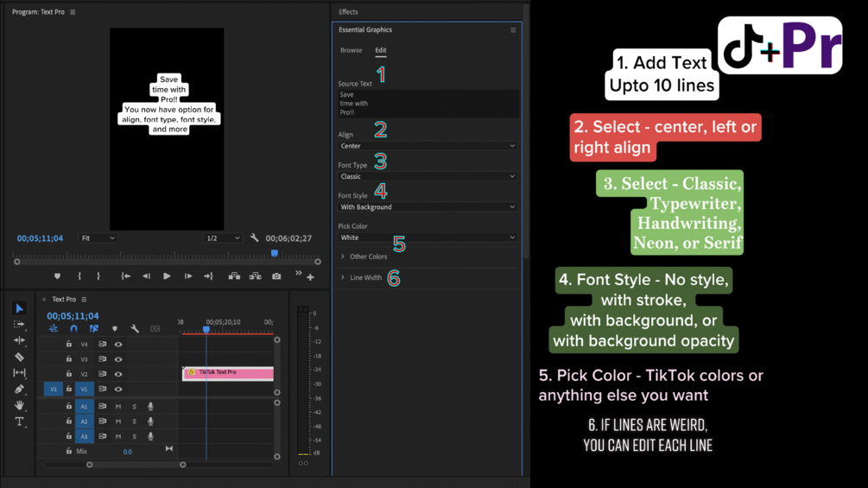Step forward one frame
Screen dimensions: 868x488
(x=188, y=276)
